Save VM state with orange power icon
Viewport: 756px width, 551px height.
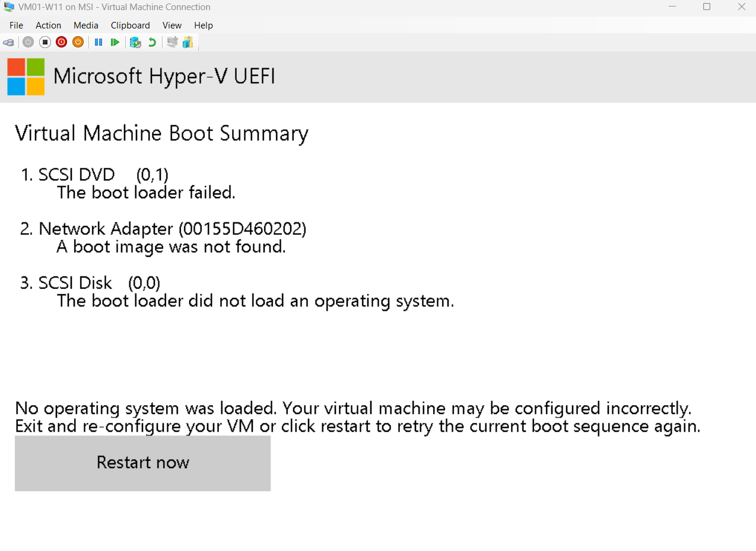click(x=78, y=42)
